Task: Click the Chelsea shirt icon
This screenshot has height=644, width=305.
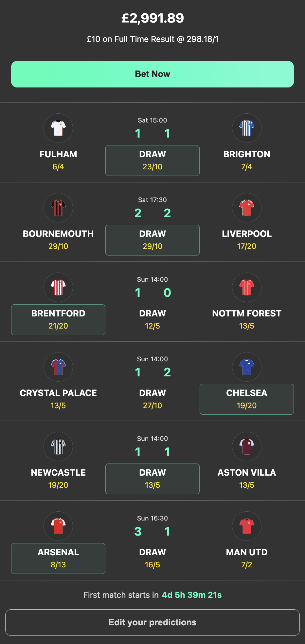Action: pos(247,367)
